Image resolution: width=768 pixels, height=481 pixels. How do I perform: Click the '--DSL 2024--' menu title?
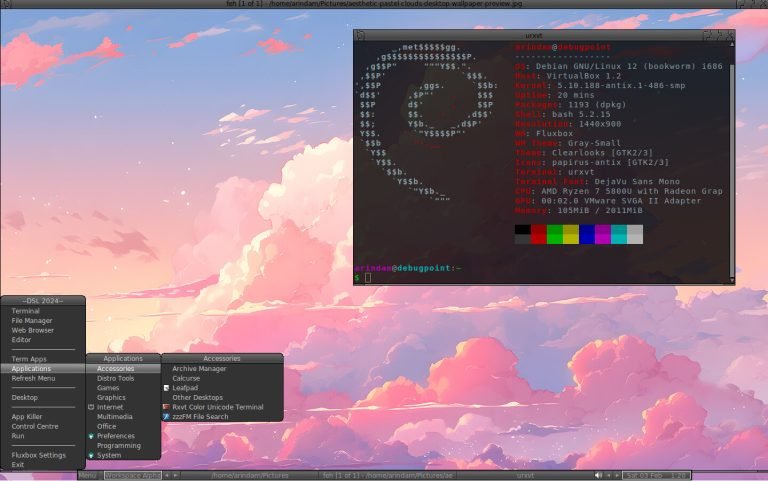click(43, 301)
